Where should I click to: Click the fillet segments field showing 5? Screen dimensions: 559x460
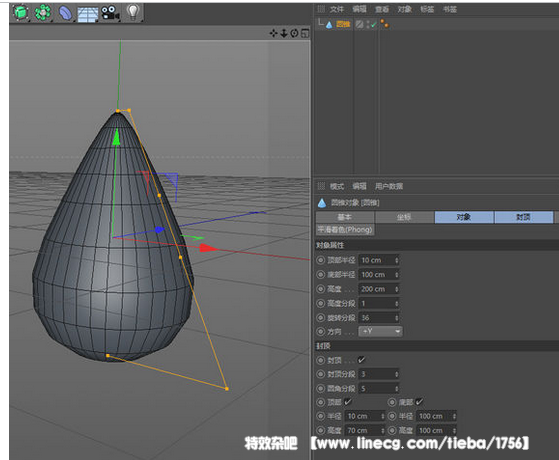379,388
